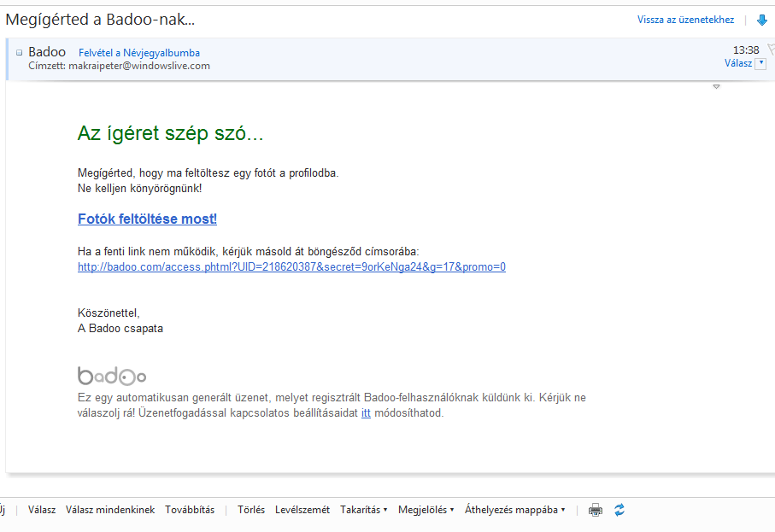Expand the Áthelyezés mappába dropdown

(514, 510)
